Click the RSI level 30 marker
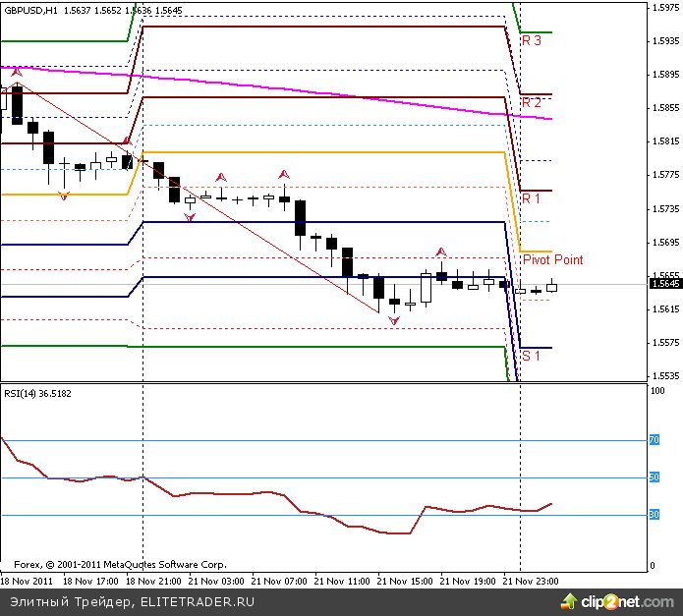The width and height of the screenshot is (683, 616). (x=654, y=515)
